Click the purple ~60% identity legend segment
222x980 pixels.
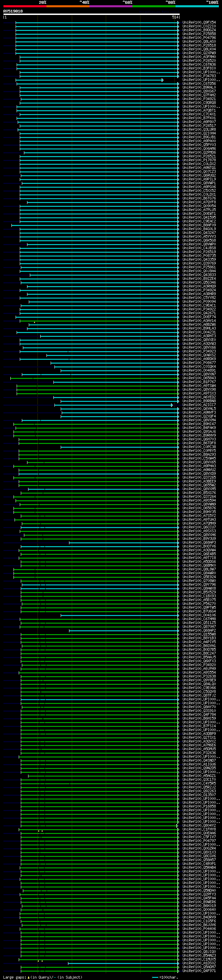pos(111,7)
